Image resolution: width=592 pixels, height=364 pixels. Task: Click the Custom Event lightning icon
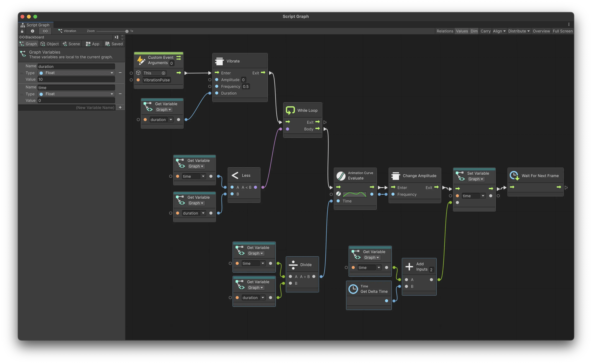coord(141,60)
